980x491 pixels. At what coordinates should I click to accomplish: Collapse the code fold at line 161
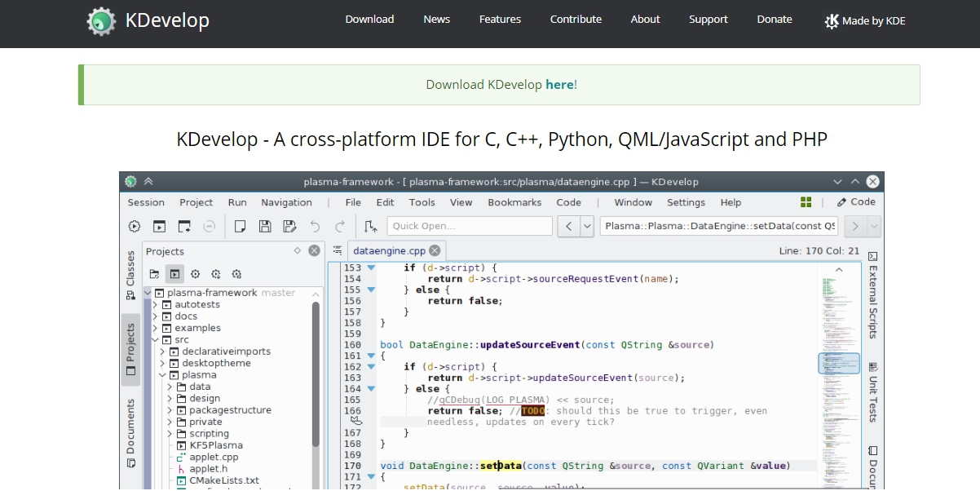(x=371, y=356)
